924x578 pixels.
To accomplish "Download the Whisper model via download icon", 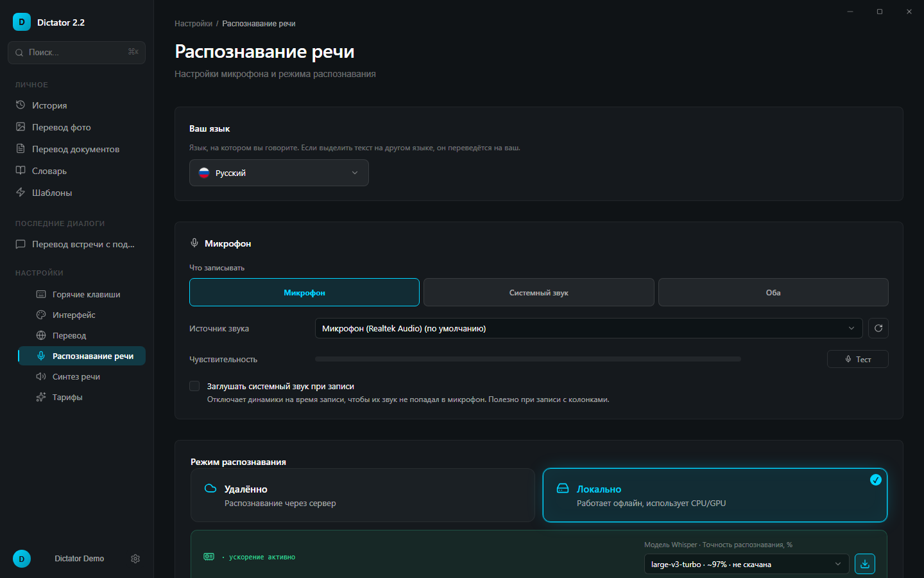I will click(865, 564).
